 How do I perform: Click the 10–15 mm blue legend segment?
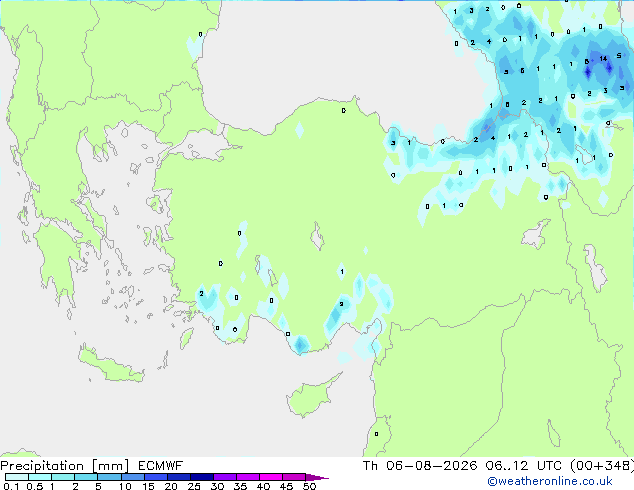click(x=132, y=477)
